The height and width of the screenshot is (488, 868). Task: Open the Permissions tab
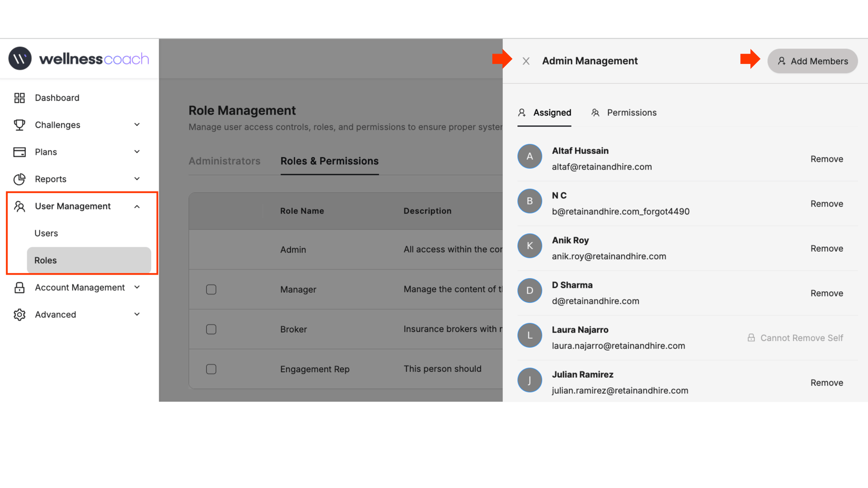coord(624,113)
